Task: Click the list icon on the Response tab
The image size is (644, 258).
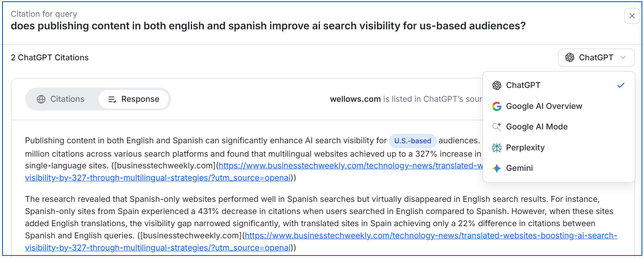Action: click(112, 99)
